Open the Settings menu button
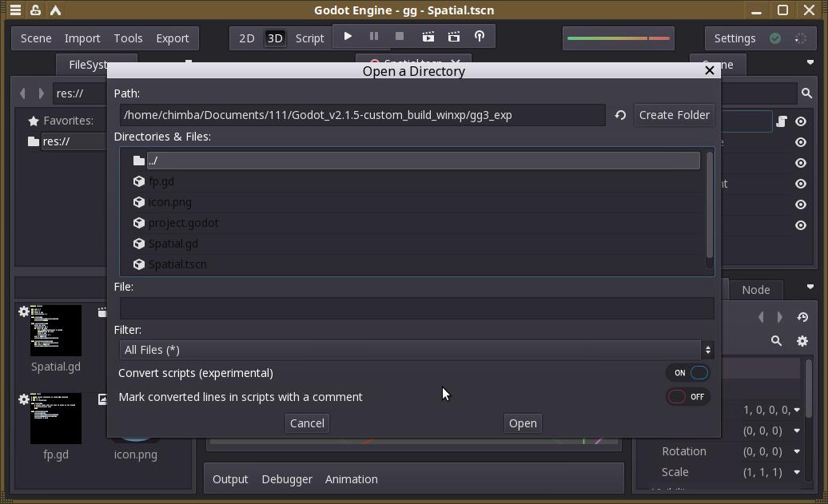 pyautogui.click(x=734, y=38)
